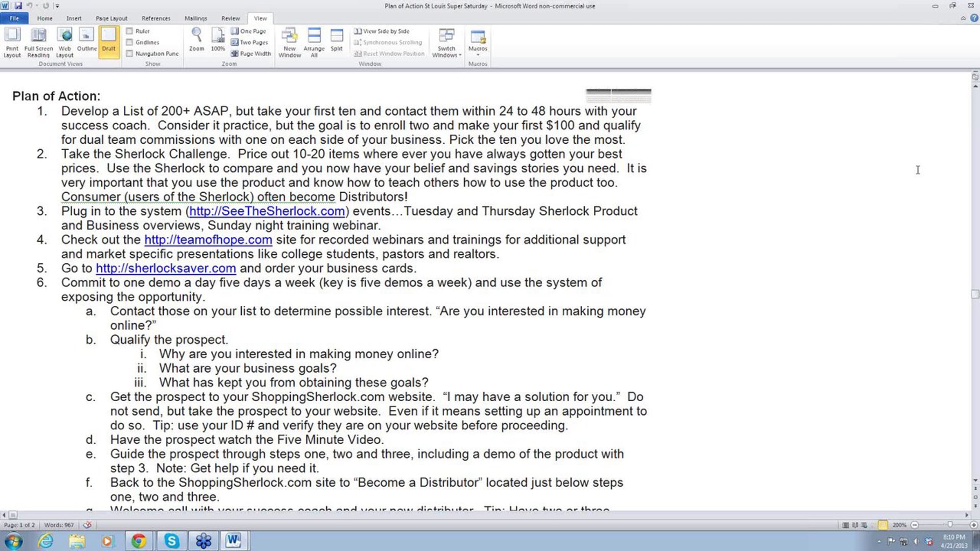This screenshot has height=551, width=980.
Task: Click the Zoom Out minus button
Action: (x=915, y=525)
